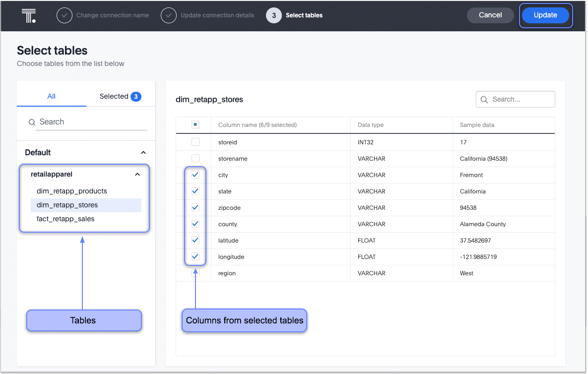This screenshot has height=374, width=588.
Task: Uncheck the city column checkbox
Action: [x=196, y=175]
